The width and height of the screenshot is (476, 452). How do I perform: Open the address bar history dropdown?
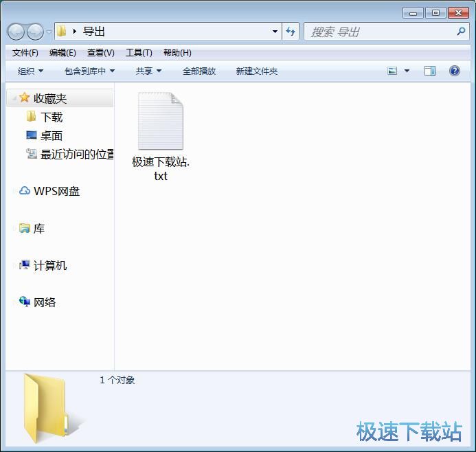(x=275, y=32)
